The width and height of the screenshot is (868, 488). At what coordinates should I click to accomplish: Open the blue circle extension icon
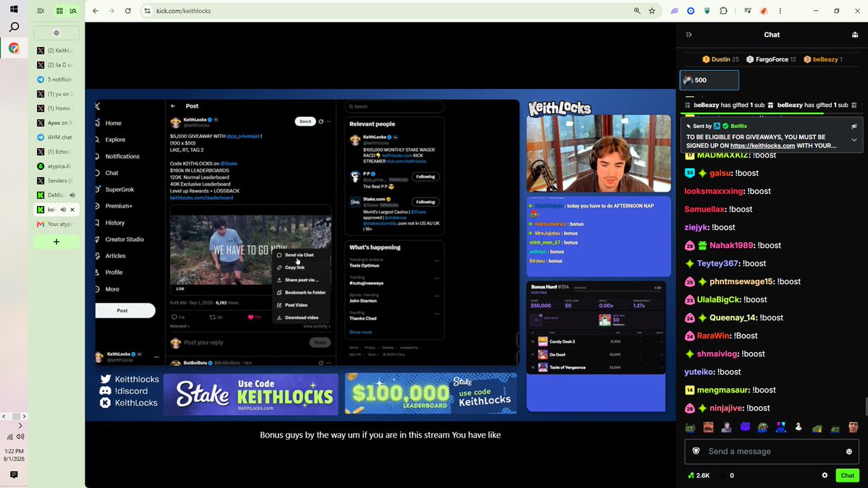(691, 11)
